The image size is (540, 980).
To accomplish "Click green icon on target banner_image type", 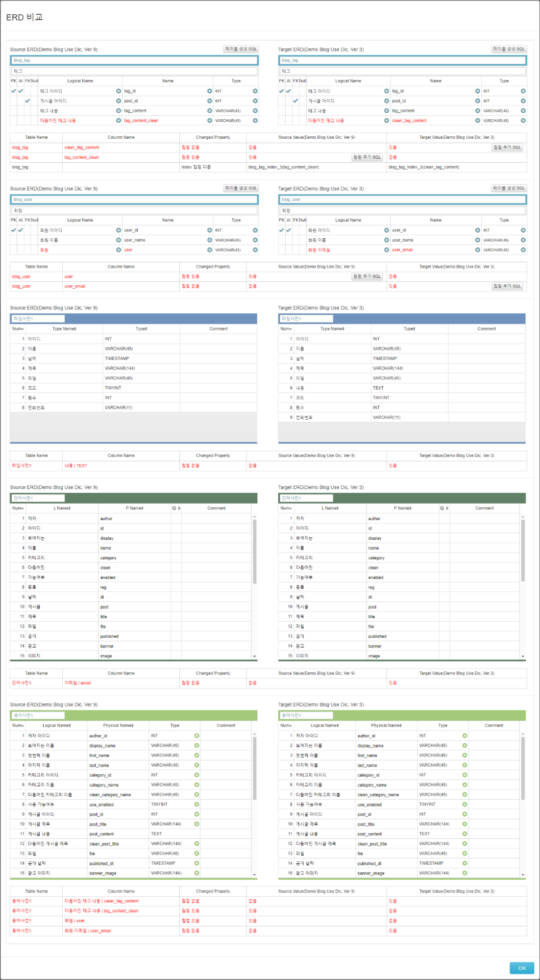I will [x=465, y=873].
